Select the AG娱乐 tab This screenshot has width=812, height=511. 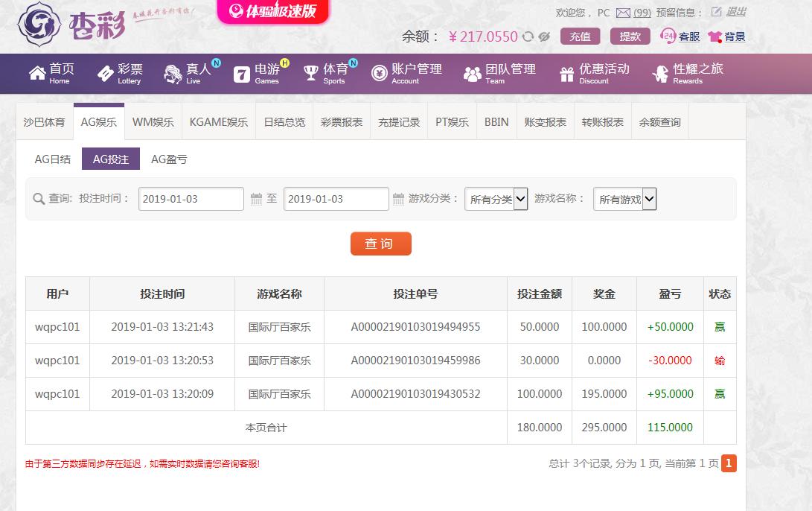pos(99,121)
